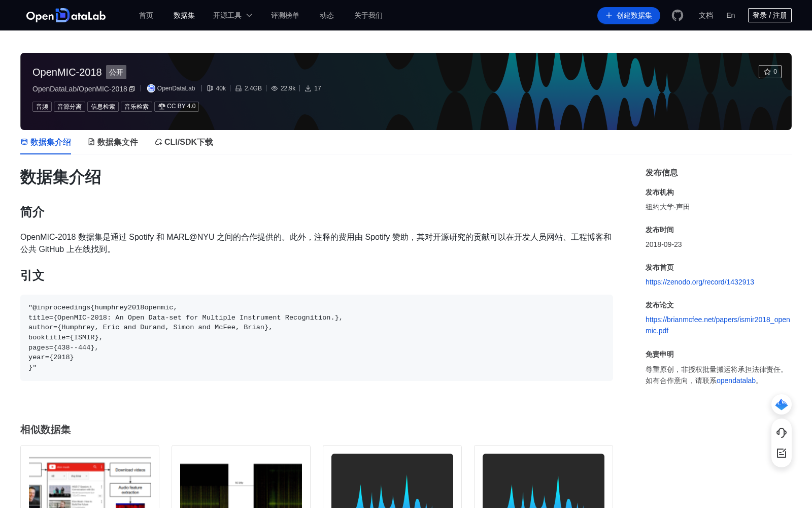Open the GitHub icon link
Screen dimensions: 812x508
click(x=678, y=15)
